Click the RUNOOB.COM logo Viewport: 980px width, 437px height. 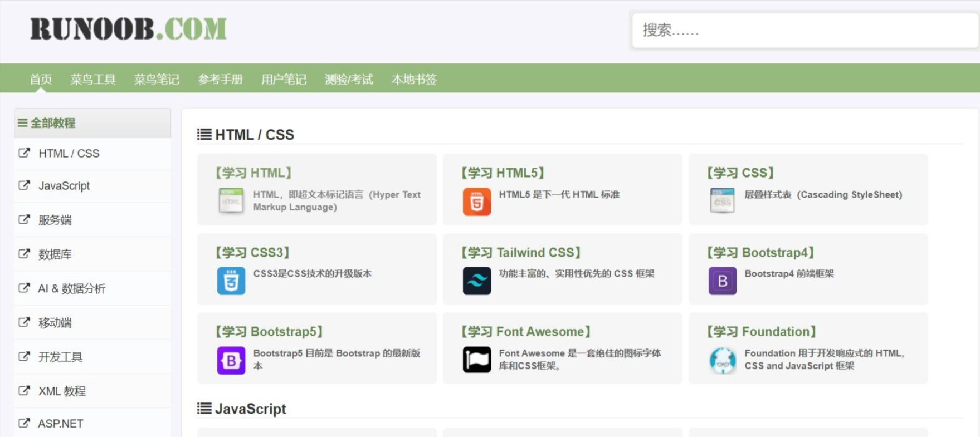[128, 29]
